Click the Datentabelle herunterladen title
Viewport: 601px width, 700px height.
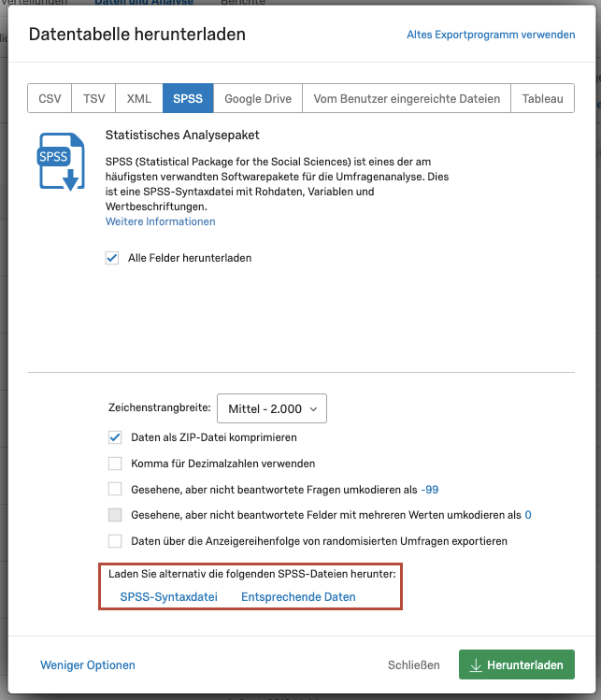(137, 35)
